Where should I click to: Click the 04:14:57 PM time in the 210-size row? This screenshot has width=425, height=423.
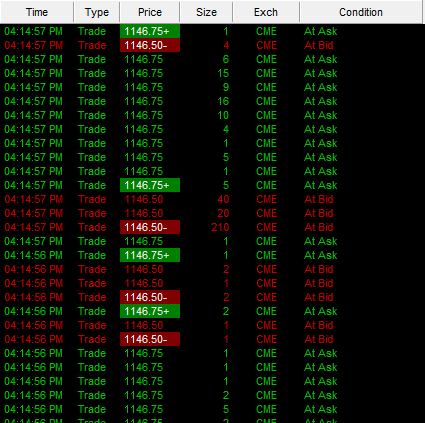[x=33, y=227]
